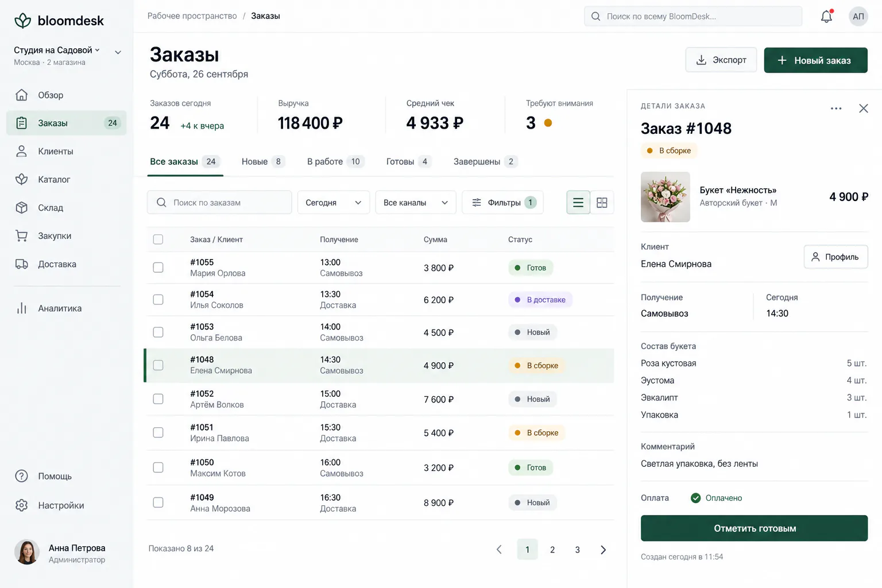Check the box for order #1055

click(x=158, y=268)
